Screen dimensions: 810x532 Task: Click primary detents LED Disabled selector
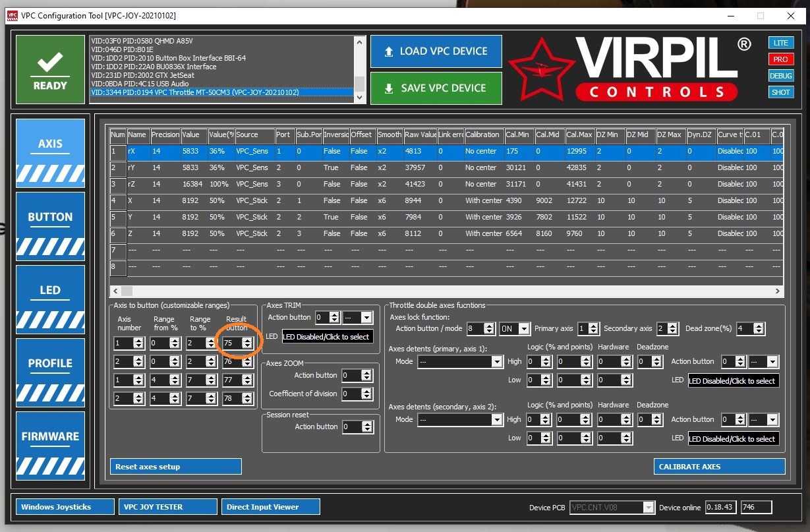734,380
